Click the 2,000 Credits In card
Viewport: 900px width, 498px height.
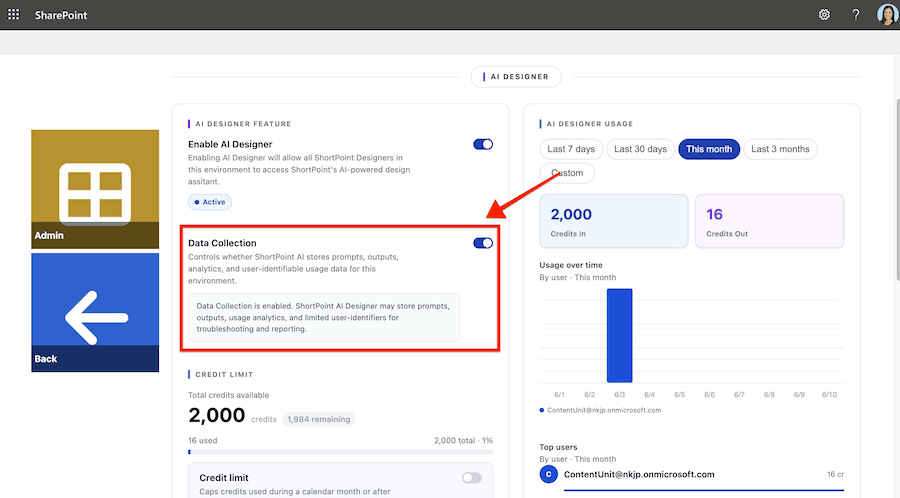[614, 221]
